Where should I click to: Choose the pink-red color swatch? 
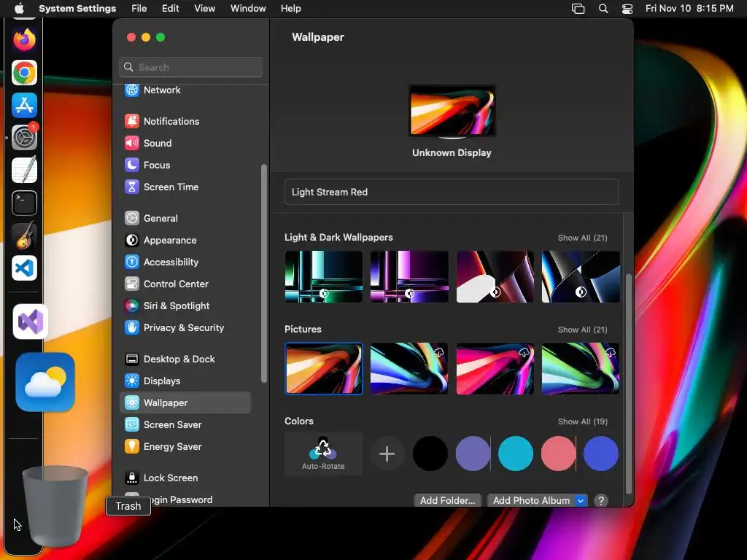(x=558, y=454)
